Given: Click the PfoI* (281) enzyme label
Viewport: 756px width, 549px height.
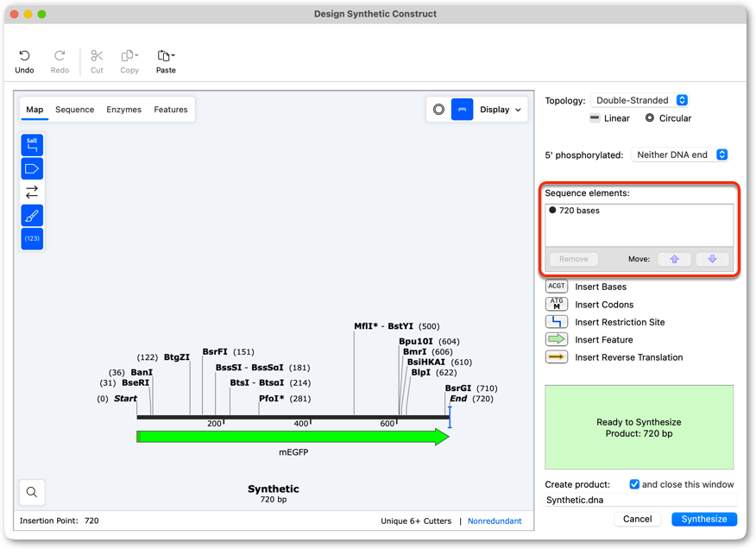Looking at the screenshot, I should click(285, 399).
